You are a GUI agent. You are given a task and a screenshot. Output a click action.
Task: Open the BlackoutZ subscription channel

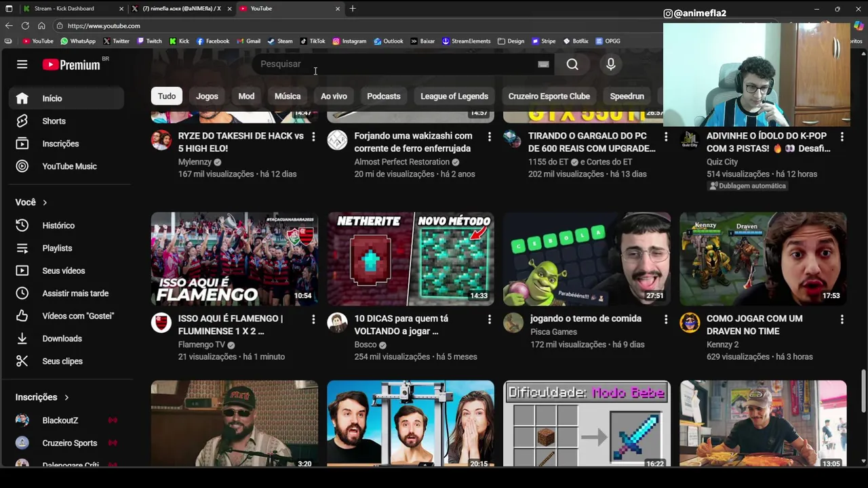(x=66, y=420)
